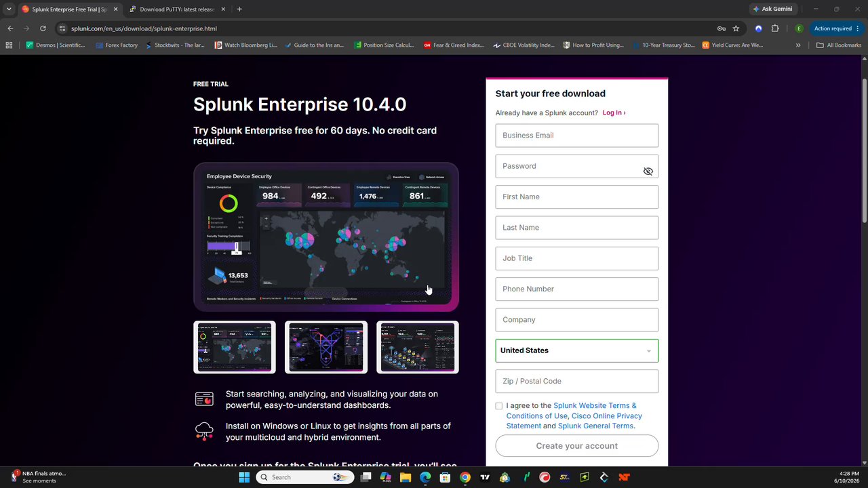This screenshot has width=868, height=488.
Task: Select the Last Name input box
Action: (576, 228)
